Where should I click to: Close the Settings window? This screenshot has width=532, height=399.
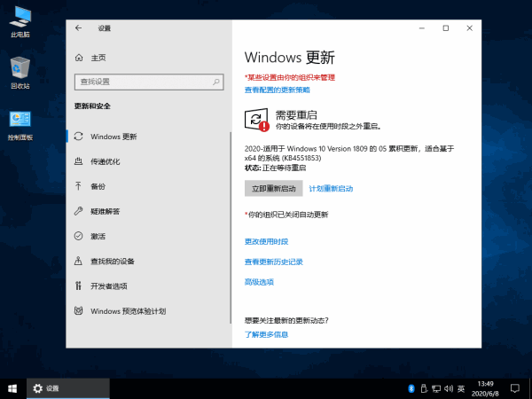tap(470, 28)
